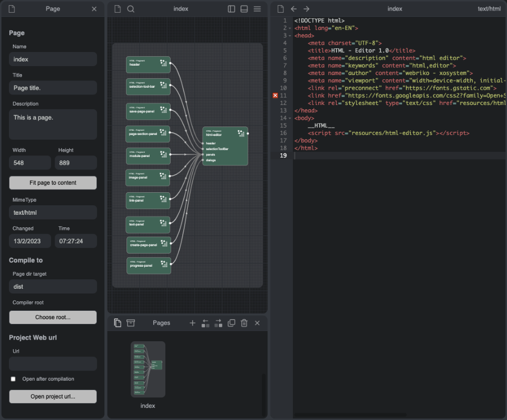Move the page left in Pages toolbar
The image size is (507, 420).
pyautogui.click(x=206, y=323)
